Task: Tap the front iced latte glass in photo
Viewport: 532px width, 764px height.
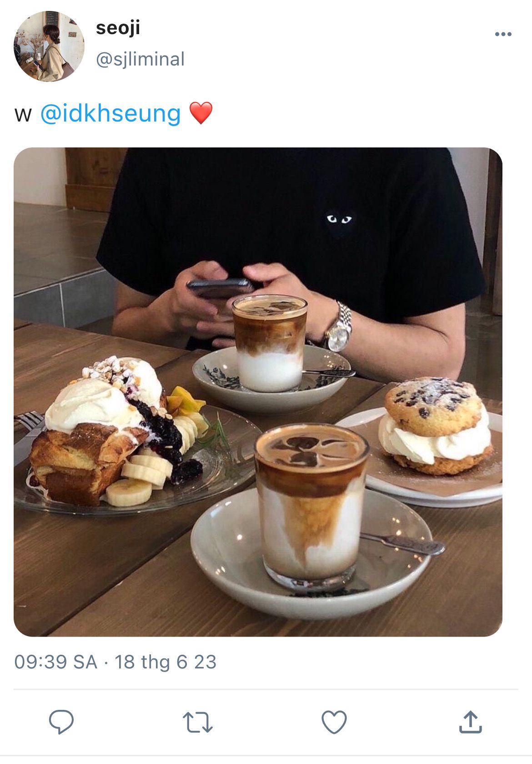Action: click(x=311, y=506)
